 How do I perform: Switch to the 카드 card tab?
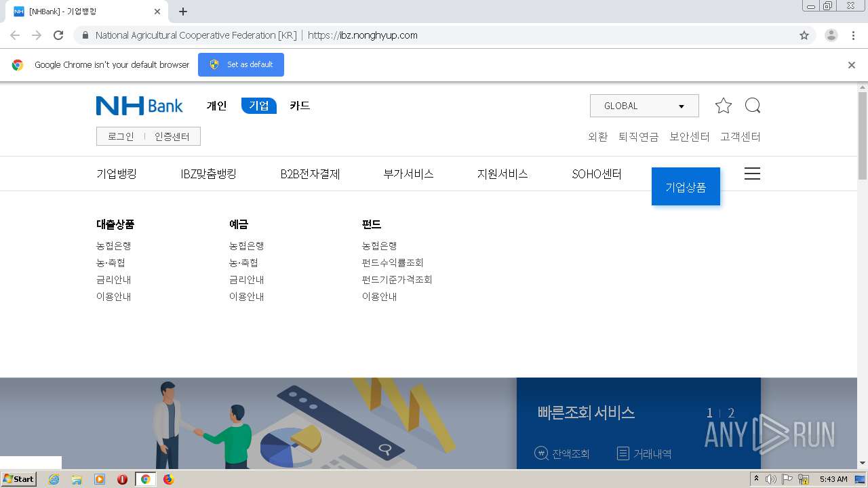pyautogui.click(x=300, y=106)
